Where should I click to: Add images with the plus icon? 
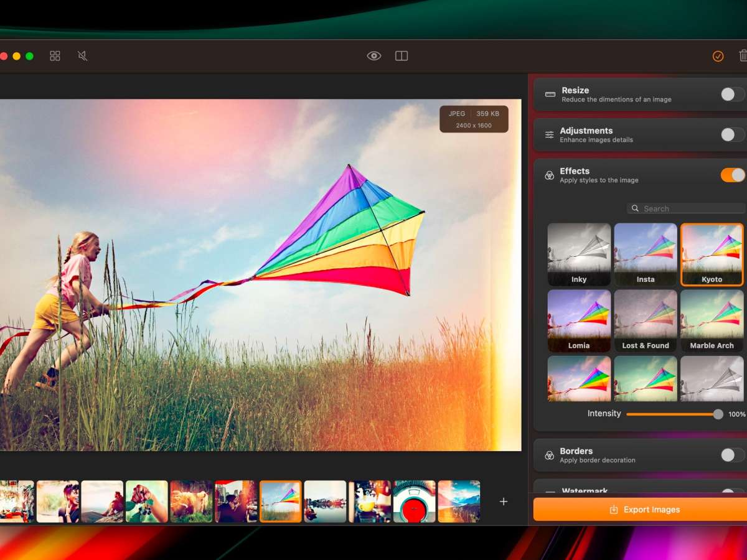[504, 502]
